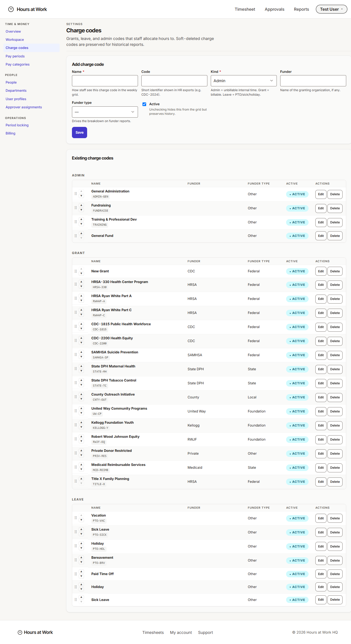Move CDC-2200 Health Equity down
Screen dimensions: 351x644
pyautogui.click(x=81, y=343)
